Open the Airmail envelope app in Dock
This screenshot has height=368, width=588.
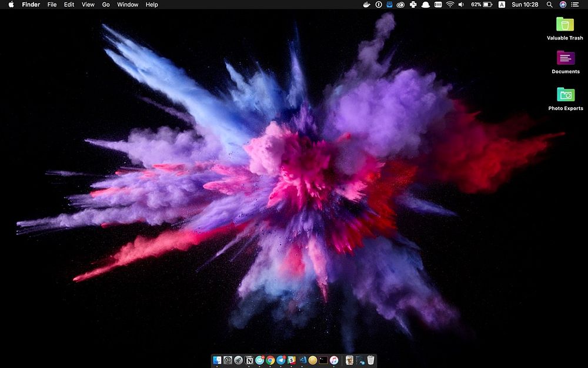pyautogui.click(x=259, y=360)
